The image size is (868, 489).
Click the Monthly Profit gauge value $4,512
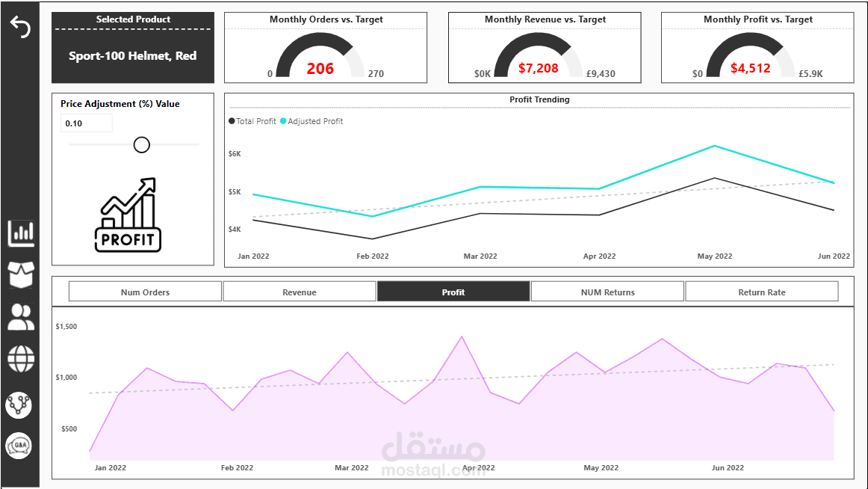(x=751, y=68)
